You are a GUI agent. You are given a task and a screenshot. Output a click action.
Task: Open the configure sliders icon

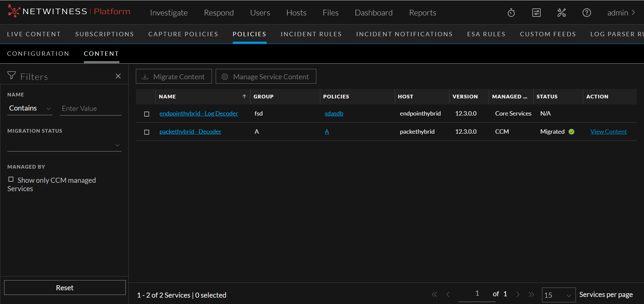point(536,13)
